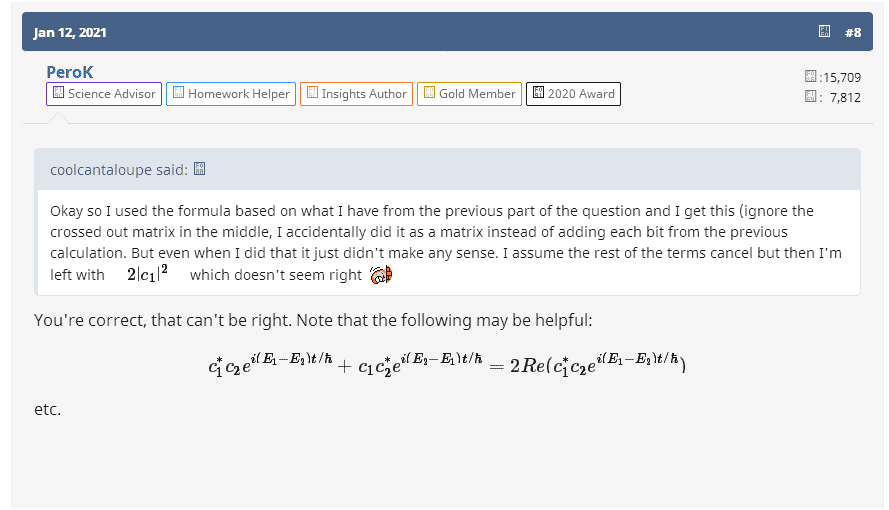Viewport: 889px width, 510px height.
Task: Jump to quoted post via arrow icon
Action: pos(199,169)
